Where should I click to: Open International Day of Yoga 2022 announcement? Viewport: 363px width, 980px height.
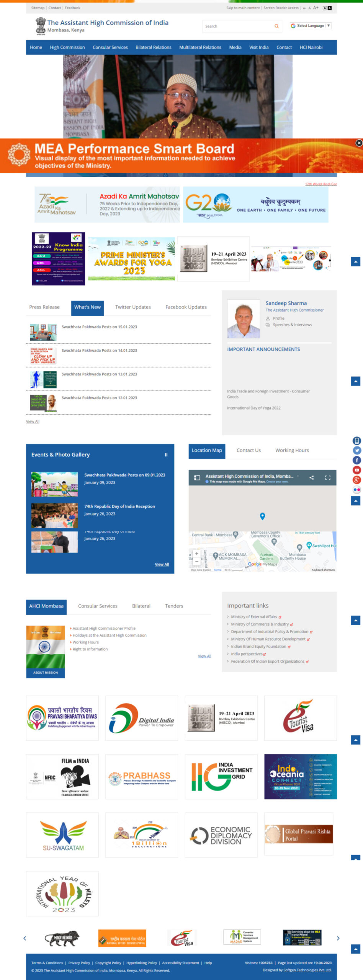coord(254,408)
